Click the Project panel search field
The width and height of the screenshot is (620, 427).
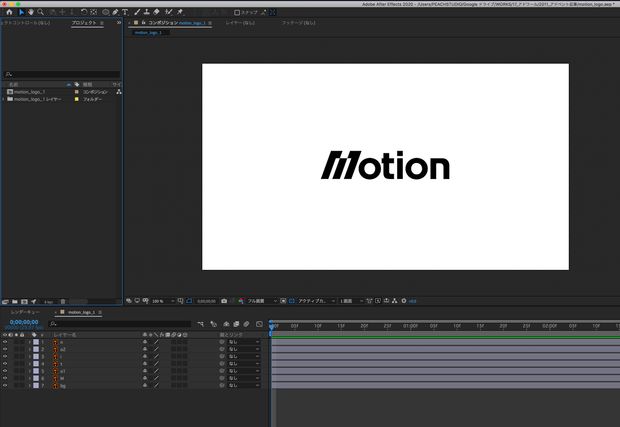[62, 74]
